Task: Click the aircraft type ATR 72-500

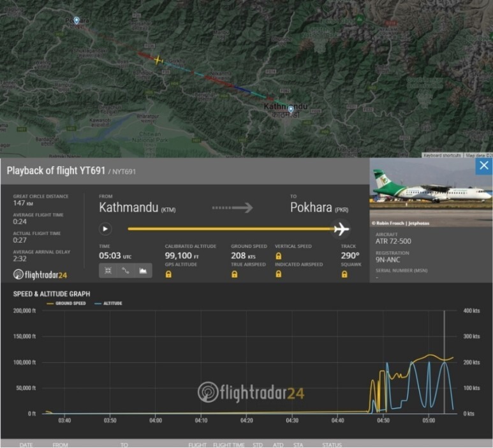Action: [394, 242]
